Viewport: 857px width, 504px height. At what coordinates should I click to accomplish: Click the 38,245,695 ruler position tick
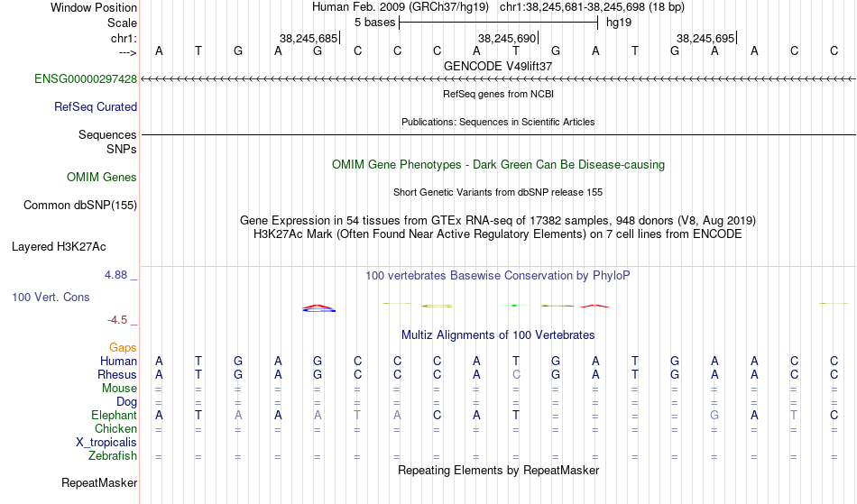click(706, 38)
